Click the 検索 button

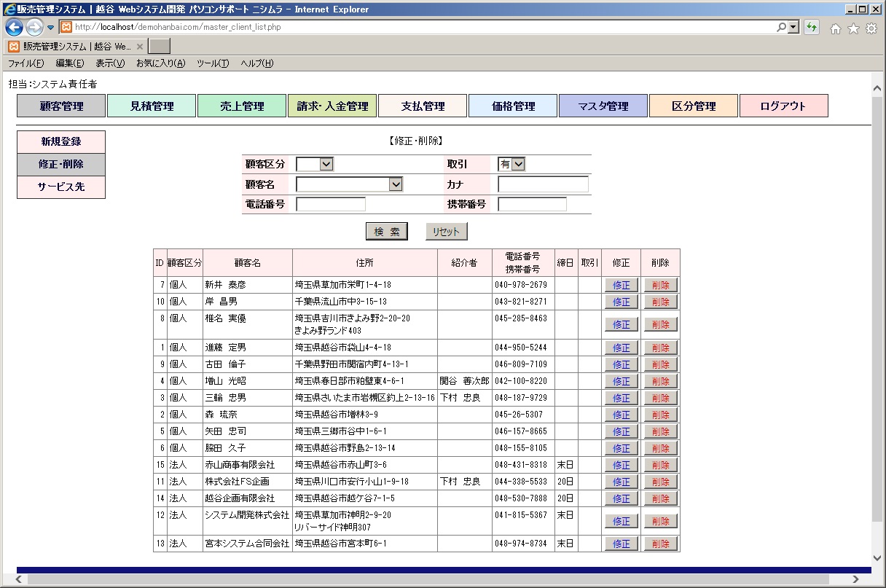tap(387, 232)
